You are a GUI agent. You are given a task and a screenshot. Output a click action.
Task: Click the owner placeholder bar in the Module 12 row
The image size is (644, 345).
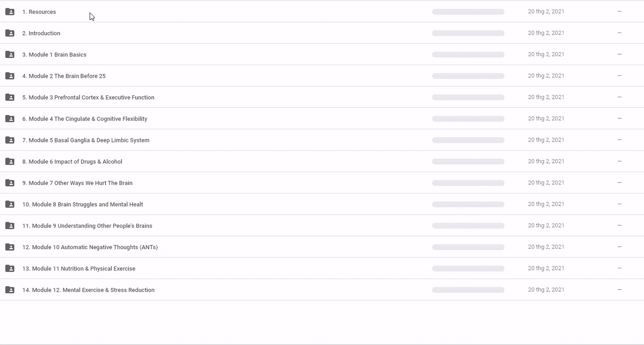click(468, 290)
